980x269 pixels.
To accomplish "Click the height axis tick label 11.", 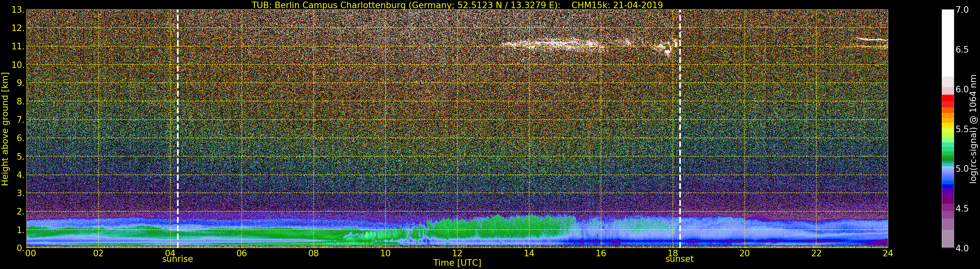I will (18, 46).
